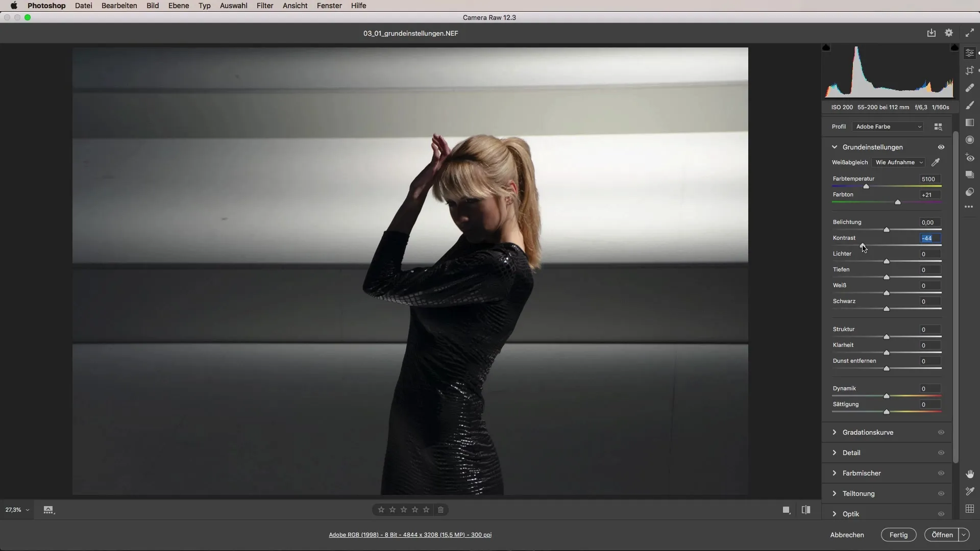
Task: Select the Adjustment brush tool
Action: click(x=970, y=105)
